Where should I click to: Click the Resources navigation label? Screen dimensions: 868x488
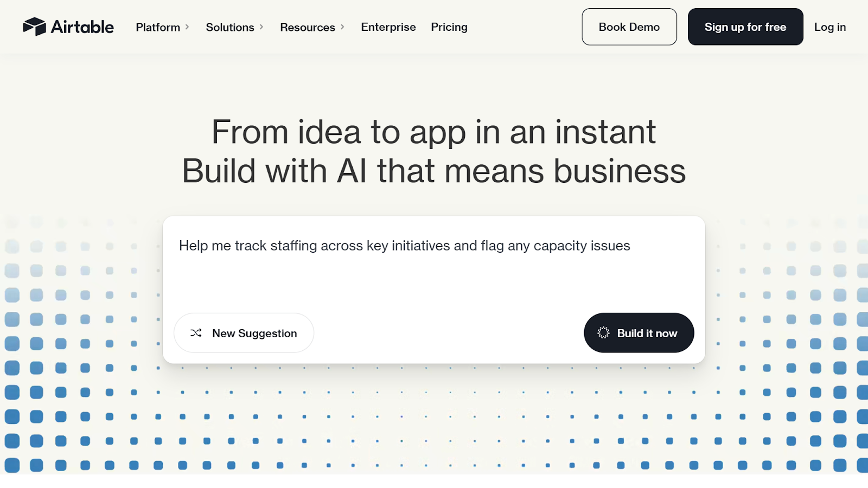[x=307, y=27]
